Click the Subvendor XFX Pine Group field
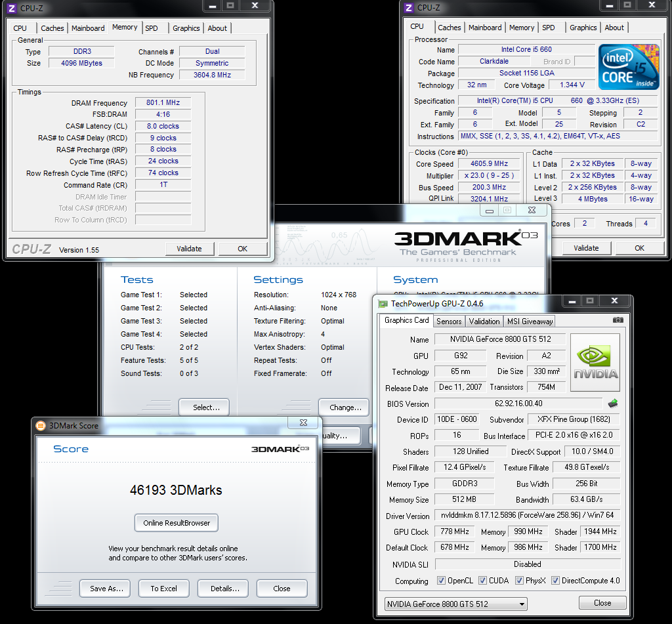672x624 pixels. (574, 419)
